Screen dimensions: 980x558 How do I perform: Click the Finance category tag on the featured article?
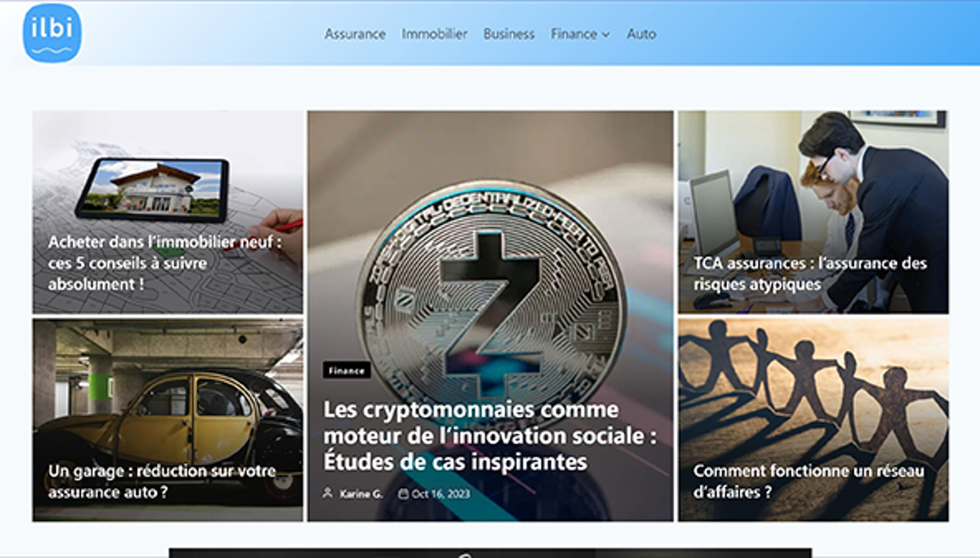point(346,370)
